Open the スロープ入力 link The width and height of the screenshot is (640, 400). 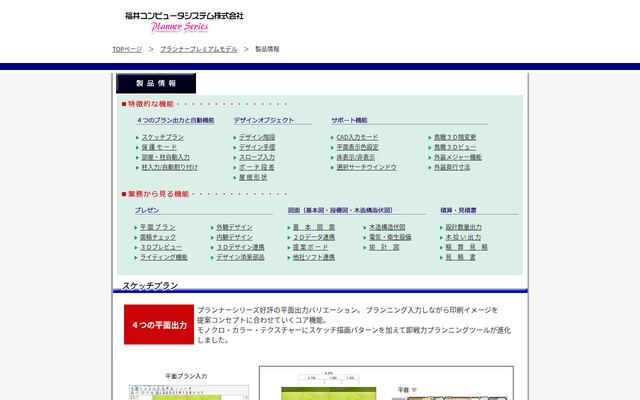pos(257,157)
